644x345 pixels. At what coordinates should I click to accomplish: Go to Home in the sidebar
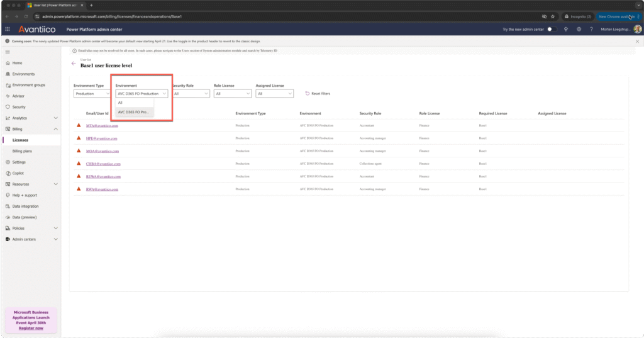pos(17,63)
